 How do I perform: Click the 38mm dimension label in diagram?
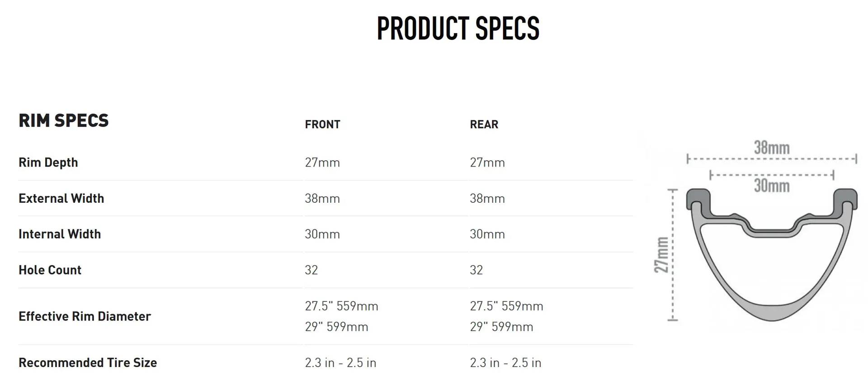pyautogui.click(x=772, y=148)
